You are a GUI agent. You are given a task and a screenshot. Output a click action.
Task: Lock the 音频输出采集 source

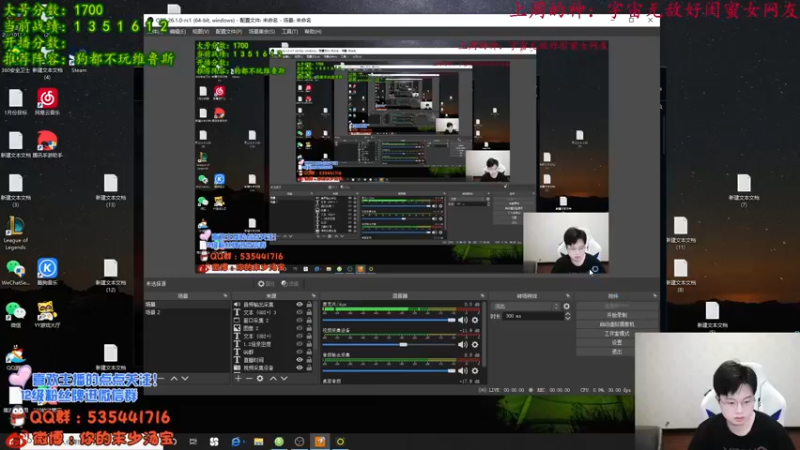click(309, 305)
